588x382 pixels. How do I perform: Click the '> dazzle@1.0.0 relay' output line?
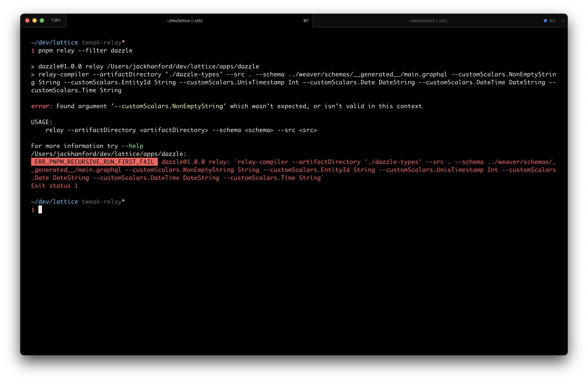pyautogui.click(x=145, y=66)
